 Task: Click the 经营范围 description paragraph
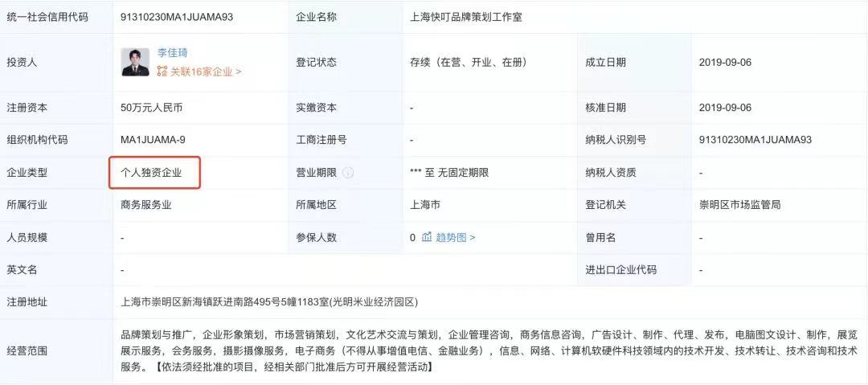click(489, 350)
